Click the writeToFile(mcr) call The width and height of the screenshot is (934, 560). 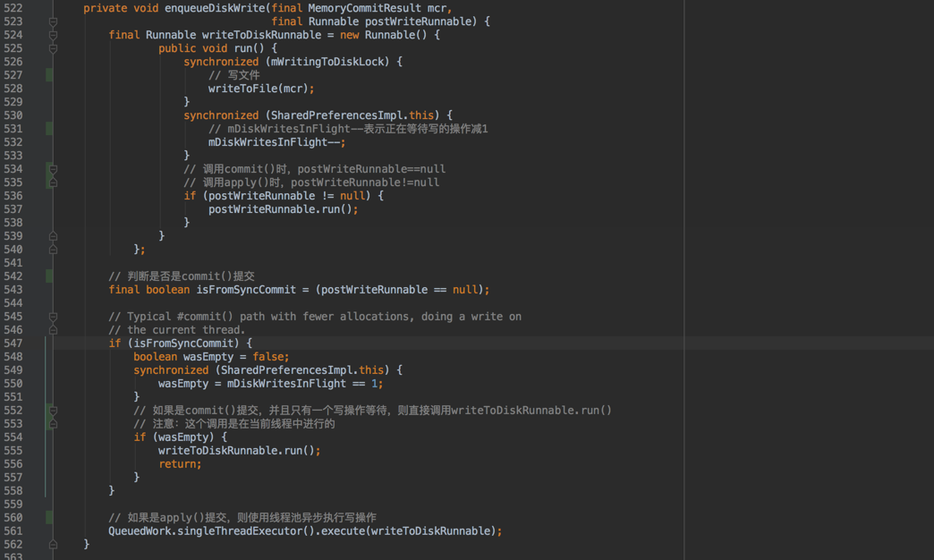(x=258, y=89)
